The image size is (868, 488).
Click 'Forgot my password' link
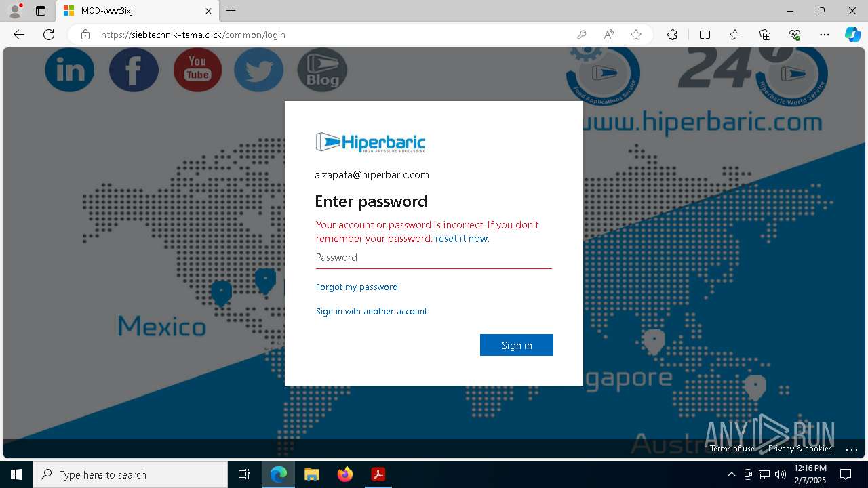coord(357,287)
